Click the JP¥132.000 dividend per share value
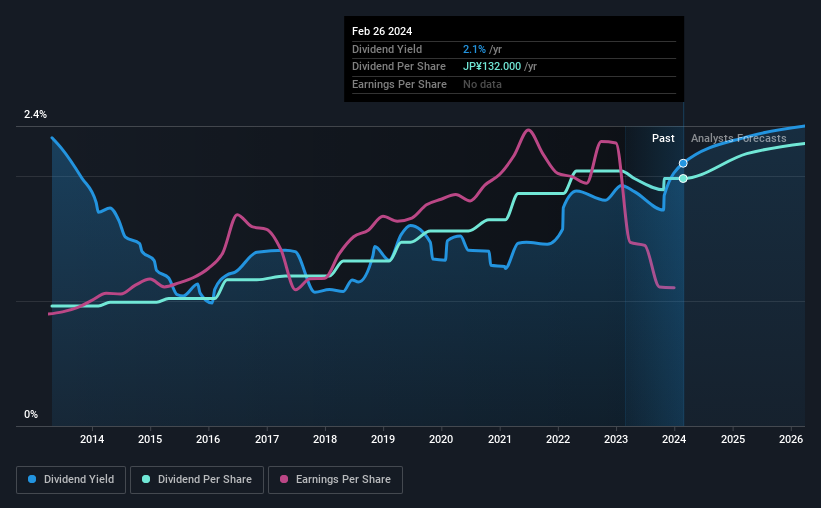Image resolution: width=821 pixels, height=508 pixels. (x=492, y=67)
